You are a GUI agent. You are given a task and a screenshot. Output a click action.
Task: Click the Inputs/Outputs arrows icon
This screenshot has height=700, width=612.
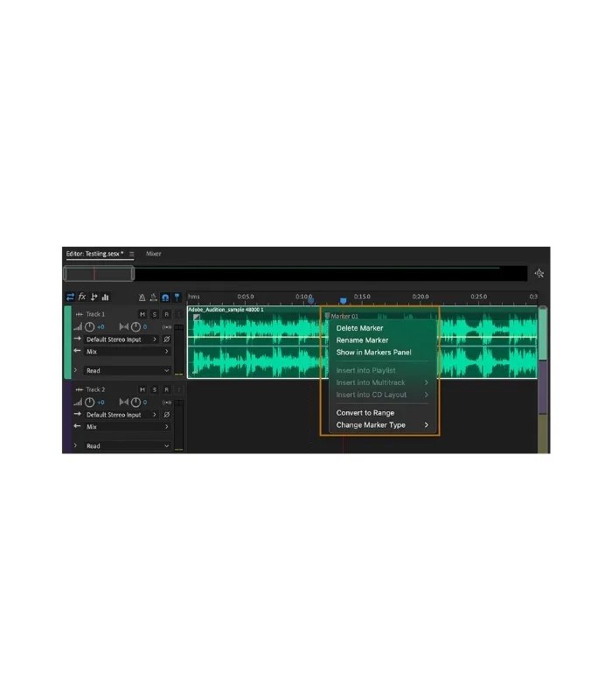point(71,297)
